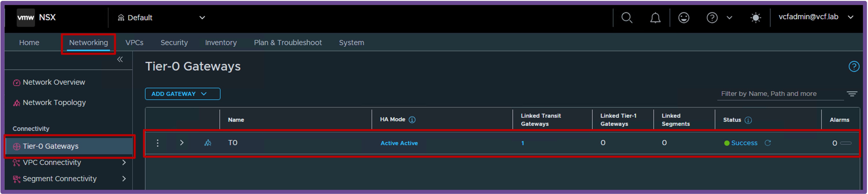The height and width of the screenshot is (194, 868).
Task: Open Network Topology in sidebar
Action: tap(54, 103)
